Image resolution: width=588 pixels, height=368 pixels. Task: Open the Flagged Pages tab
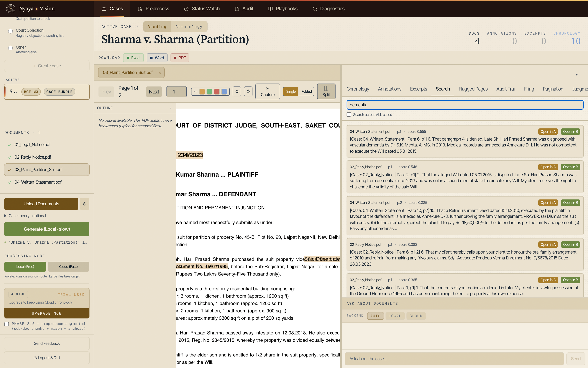click(x=473, y=89)
